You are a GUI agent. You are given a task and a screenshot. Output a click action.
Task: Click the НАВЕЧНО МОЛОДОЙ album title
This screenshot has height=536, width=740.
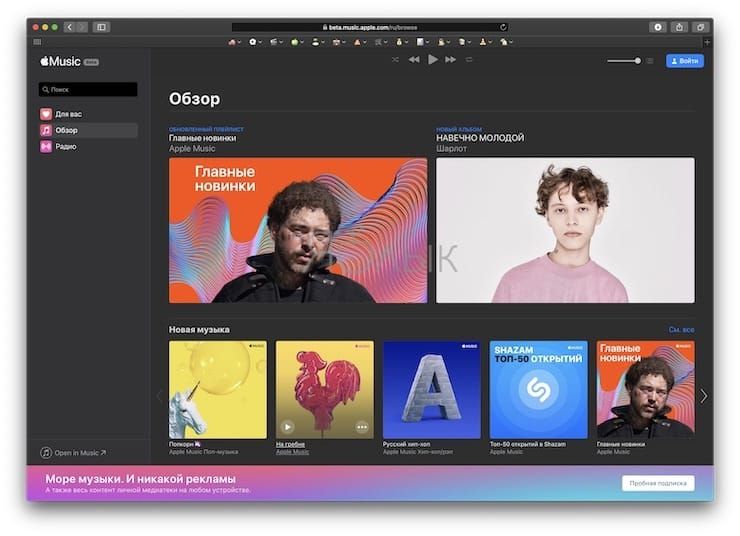(x=480, y=138)
